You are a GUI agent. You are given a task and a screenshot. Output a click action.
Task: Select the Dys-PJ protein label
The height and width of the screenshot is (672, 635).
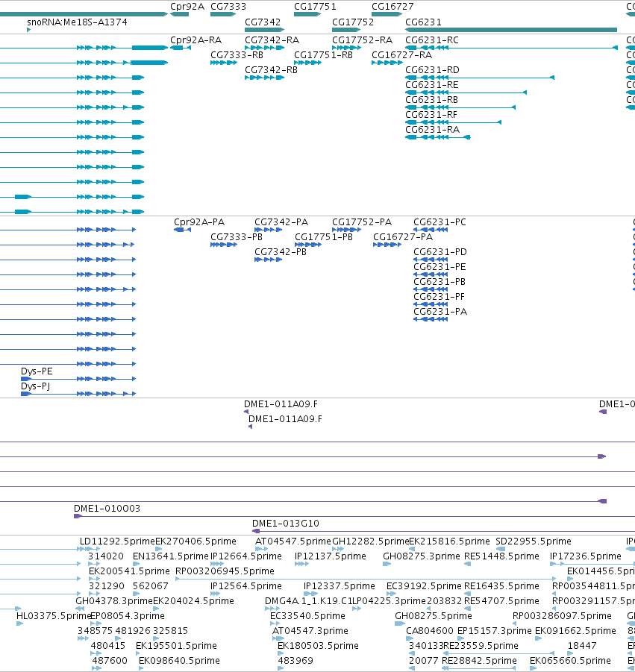pos(35,386)
